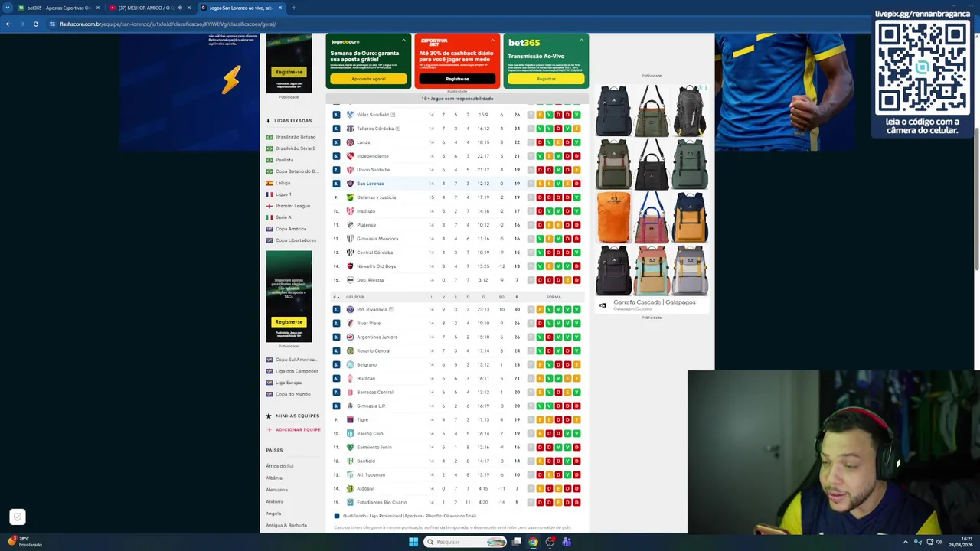This screenshot has width=980, height=551.
Task: Open the Galapagos backpack ad image
Action: tap(652, 190)
